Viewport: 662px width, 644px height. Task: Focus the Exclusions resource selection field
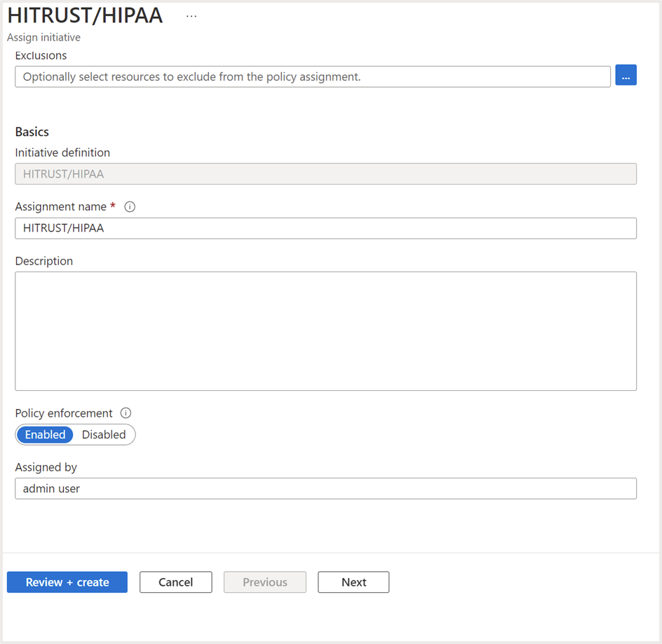(312, 76)
